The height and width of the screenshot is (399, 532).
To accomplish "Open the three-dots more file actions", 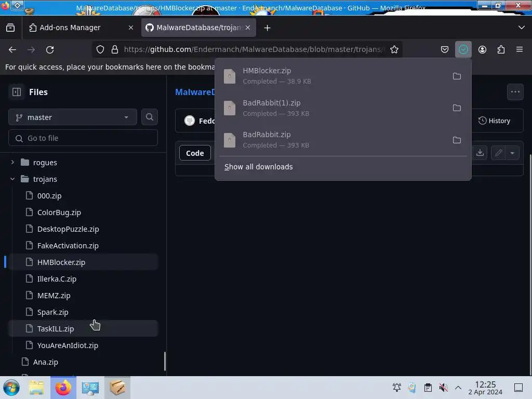I will pos(515,92).
